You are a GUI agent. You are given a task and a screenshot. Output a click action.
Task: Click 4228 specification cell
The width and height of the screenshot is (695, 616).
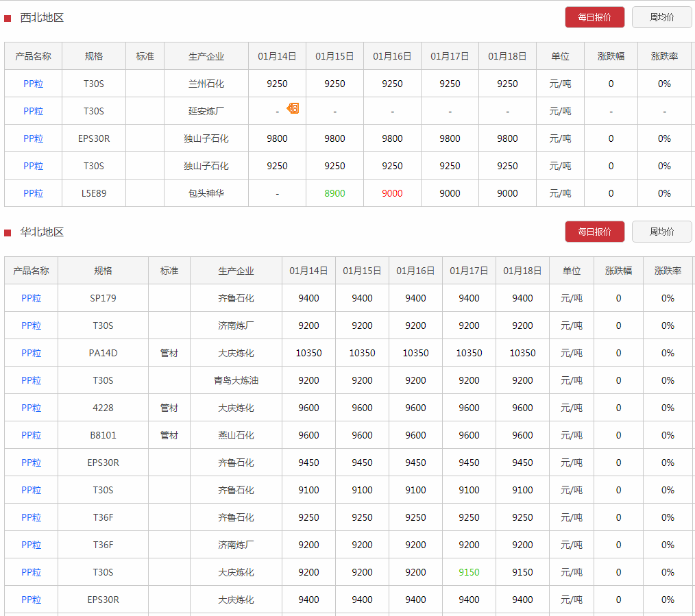click(103, 408)
